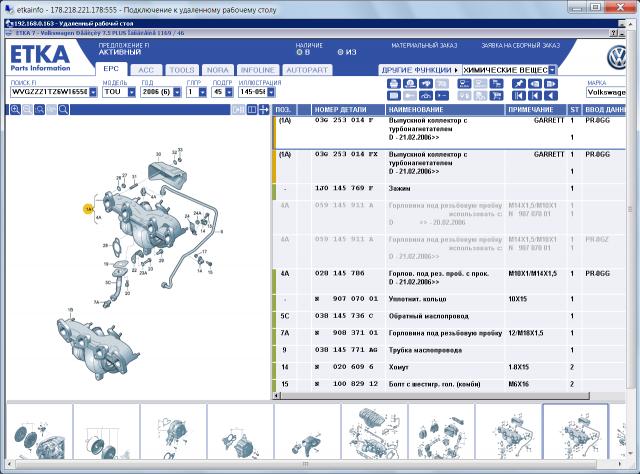Click the thumbnail strip horizontal scrollbar
640x474 pixels.
click(x=305, y=464)
